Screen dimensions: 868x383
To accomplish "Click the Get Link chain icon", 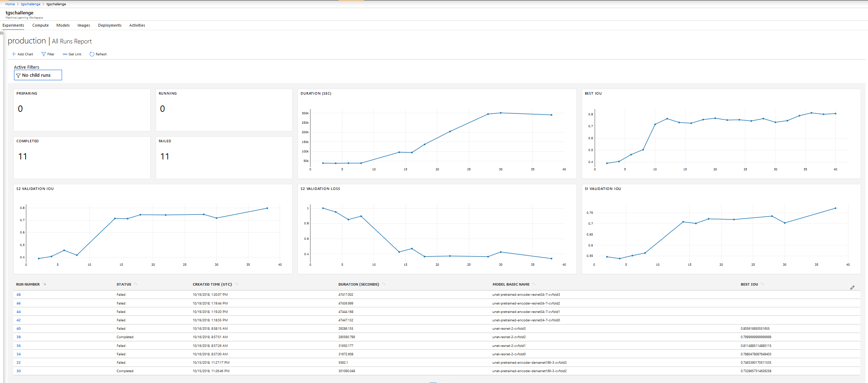I will [65, 54].
